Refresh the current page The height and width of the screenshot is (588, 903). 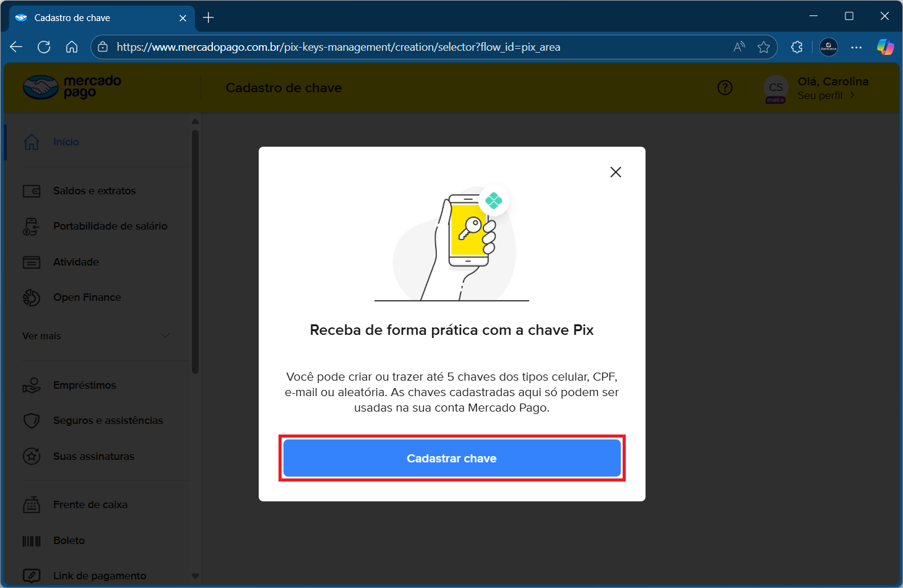44,47
